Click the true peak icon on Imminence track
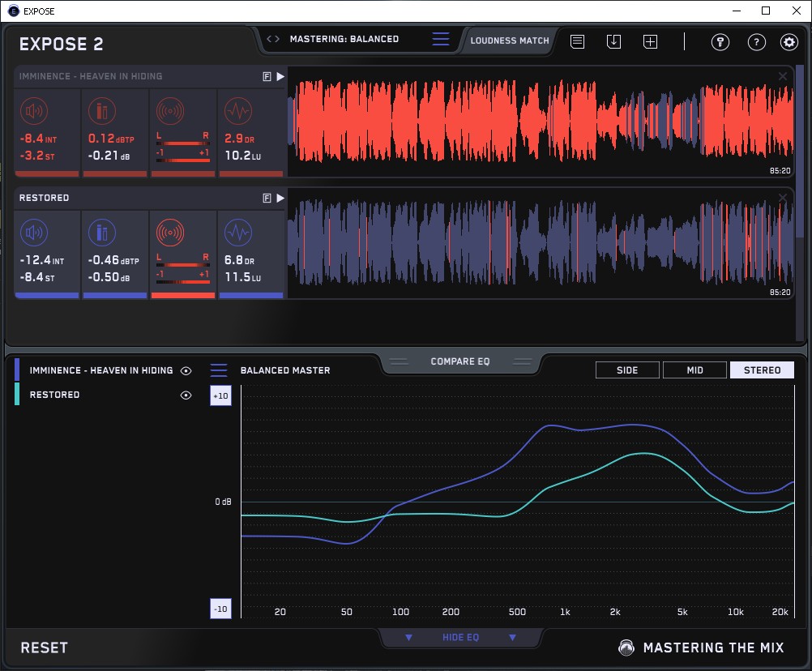Screen dimensions: 812x671 click(x=102, y=111)
